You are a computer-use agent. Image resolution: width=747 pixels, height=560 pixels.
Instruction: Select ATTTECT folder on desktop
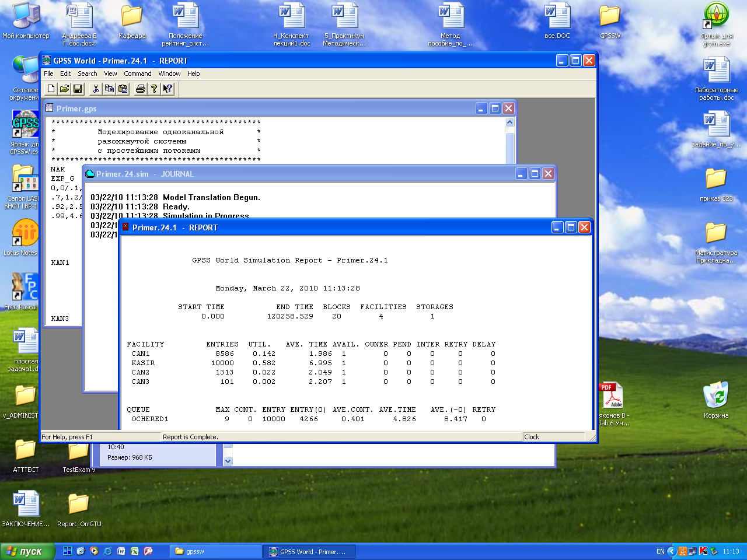pyautogui.click(x=26, y=456)
